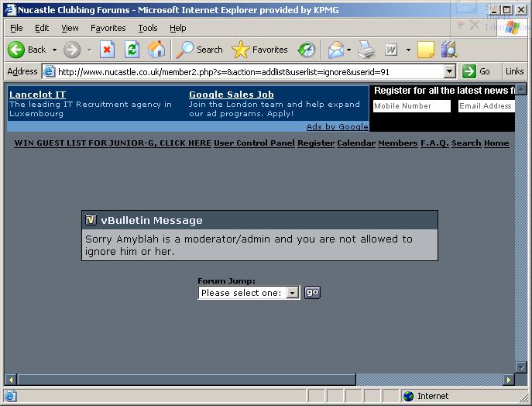
Task: Open the History toolbar icon
Action: click(307, 50)
